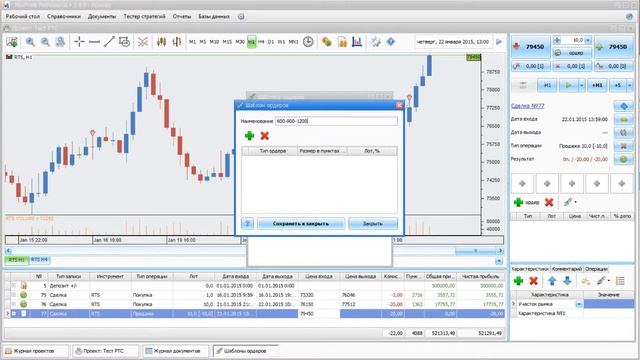640x360 pixels.
Task: Open Журнал проектов bottom tab
Action: click(35, 351)
